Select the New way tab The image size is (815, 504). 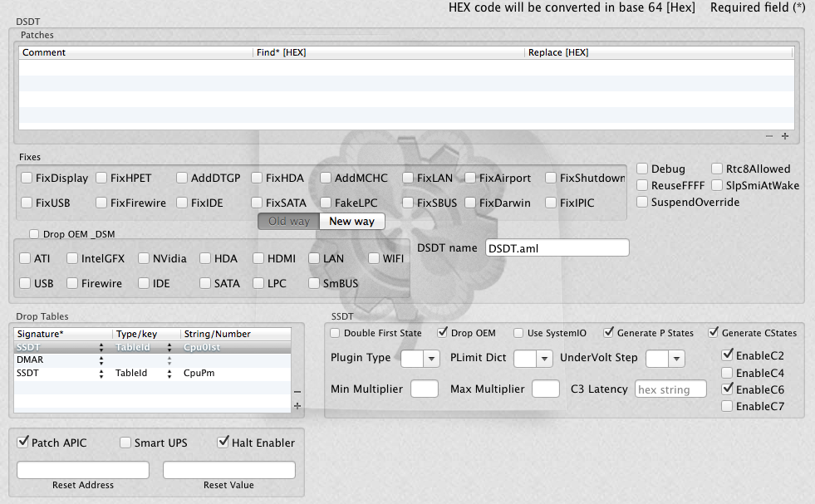click(352, 222)
